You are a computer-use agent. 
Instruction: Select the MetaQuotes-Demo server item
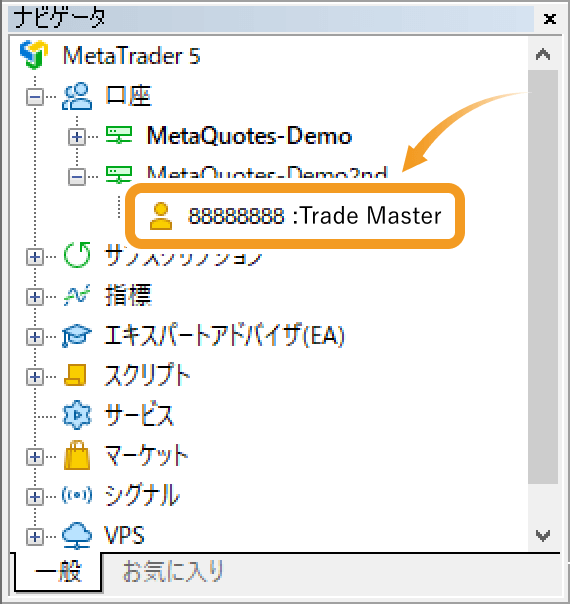point(249,136)
